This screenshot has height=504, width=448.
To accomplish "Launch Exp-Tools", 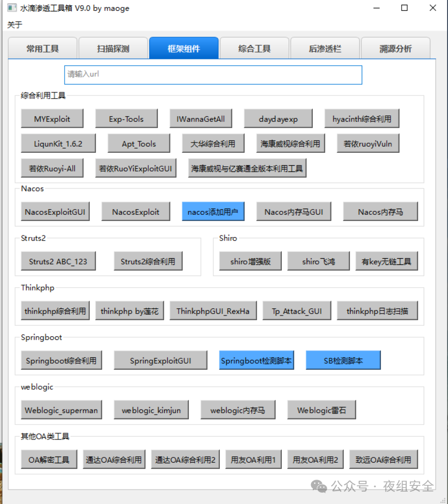I will [126, 119].
